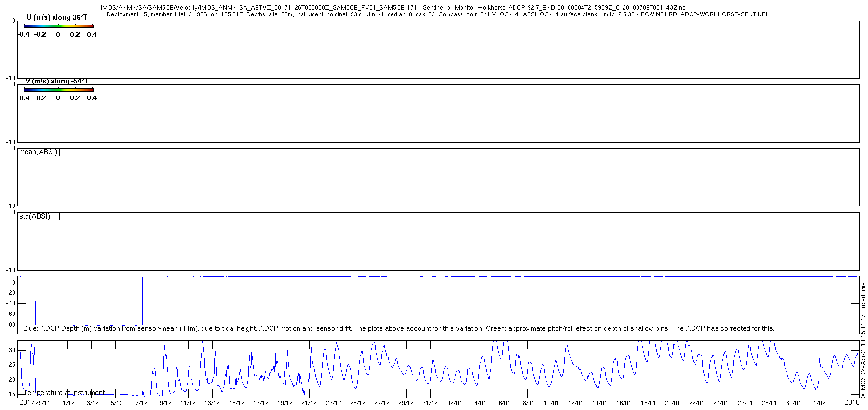Click the 2018 year label on time axis

[x=852, y=402]
